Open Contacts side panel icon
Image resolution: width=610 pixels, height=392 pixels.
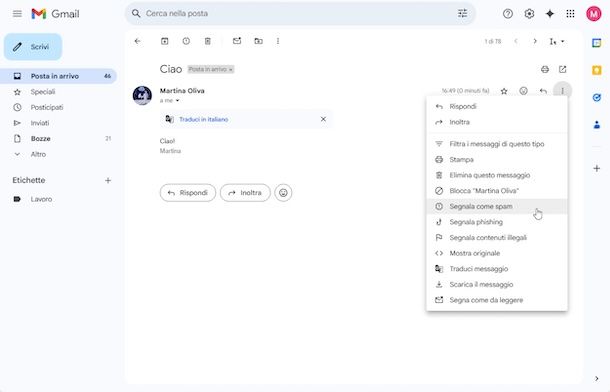click(596, 125)
